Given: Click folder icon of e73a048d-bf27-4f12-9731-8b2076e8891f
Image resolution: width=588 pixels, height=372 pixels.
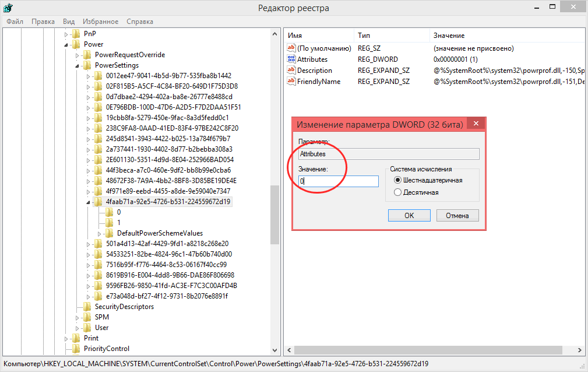Looking at the screenshot, I should [98, 296].
